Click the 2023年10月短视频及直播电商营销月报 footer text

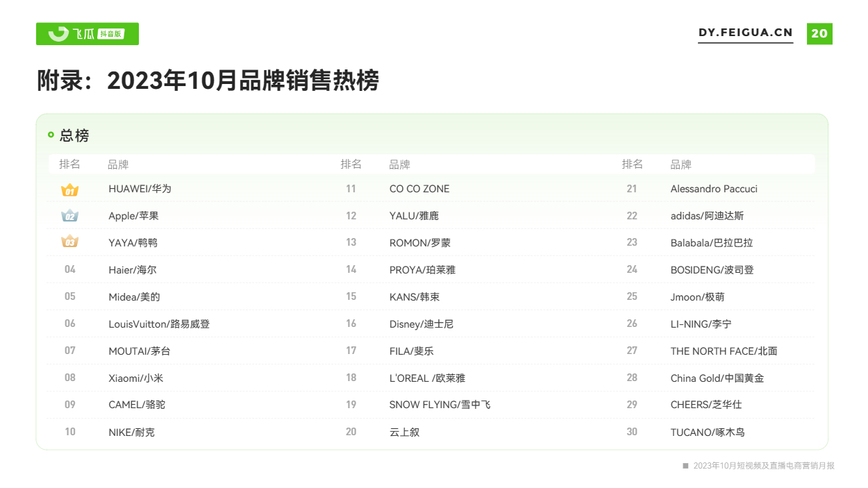pos(764,465)
